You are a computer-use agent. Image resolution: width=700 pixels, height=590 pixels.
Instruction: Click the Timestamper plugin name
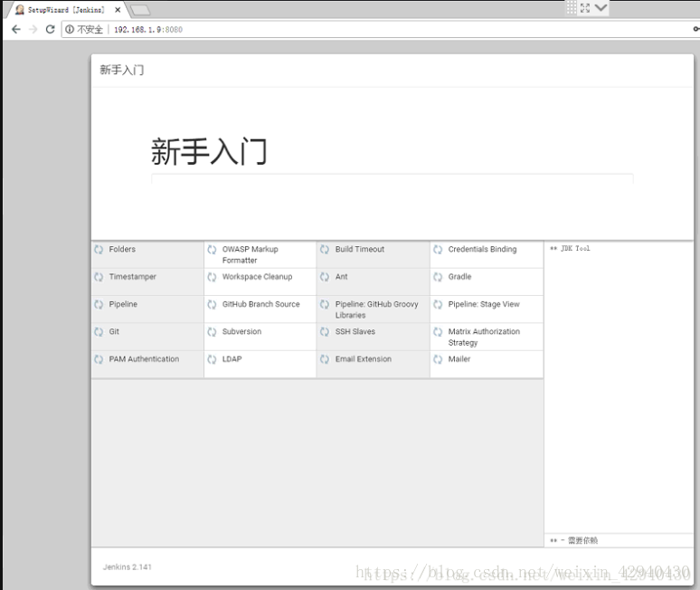tap(133, 277)
